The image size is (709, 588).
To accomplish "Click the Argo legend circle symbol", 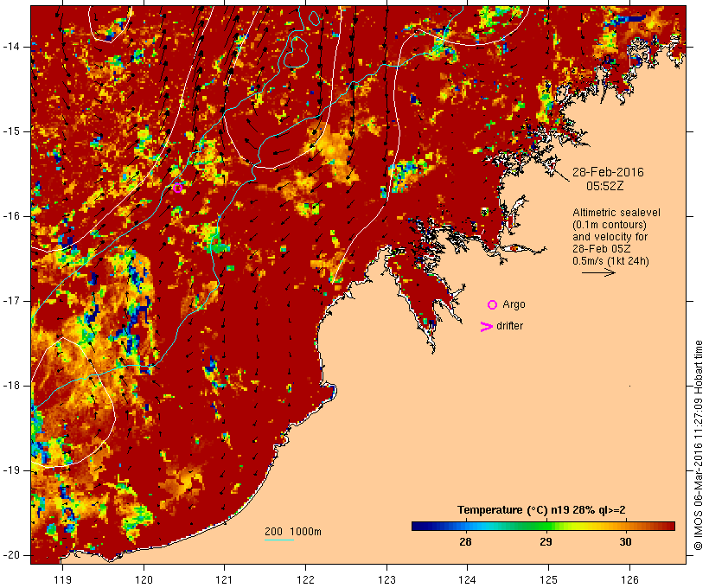I will click(493, 305).
